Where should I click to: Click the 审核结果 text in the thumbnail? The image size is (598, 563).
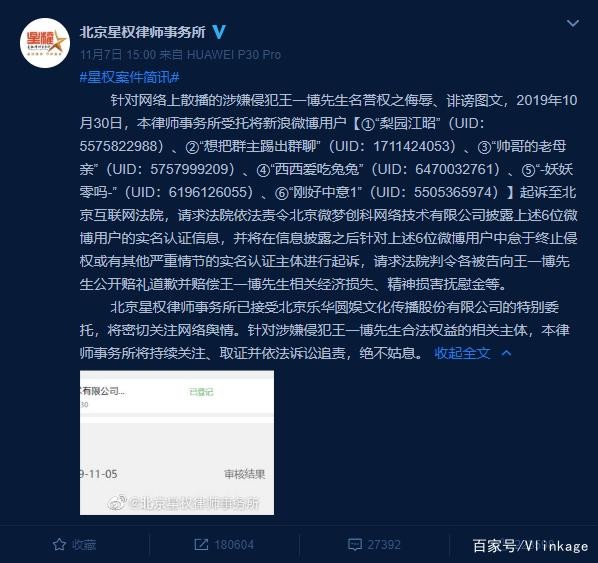tap(244, 474)
